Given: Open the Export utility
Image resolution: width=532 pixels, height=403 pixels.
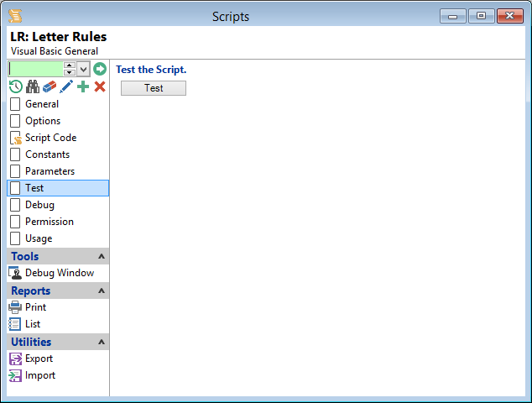Looking at the screenshot, I should tap(39, 359).
